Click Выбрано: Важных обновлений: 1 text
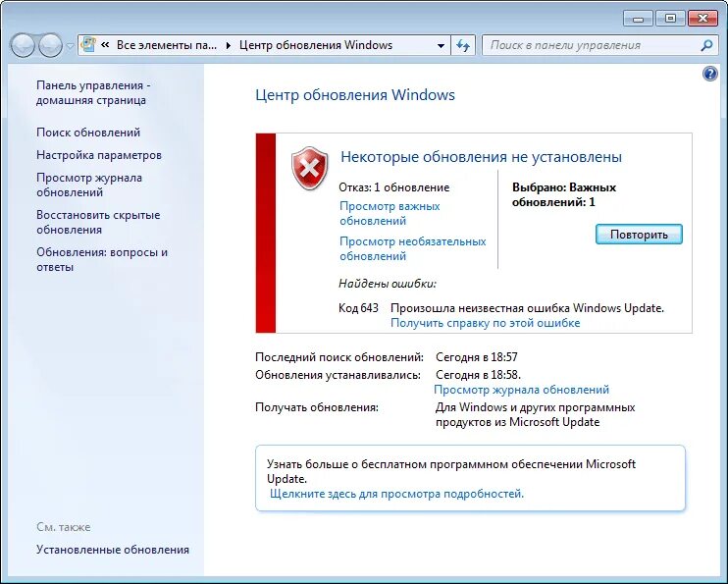The height and width of the screenshot is (584, 728). (x=564, y=194)
